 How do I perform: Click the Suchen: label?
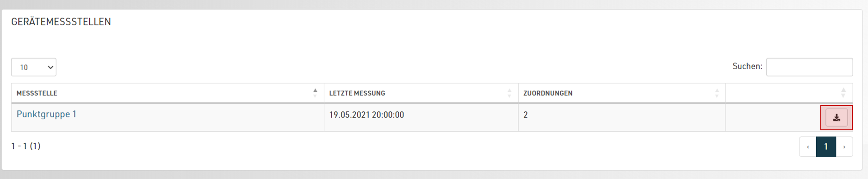pyautogui.click(x=747, y=66)
